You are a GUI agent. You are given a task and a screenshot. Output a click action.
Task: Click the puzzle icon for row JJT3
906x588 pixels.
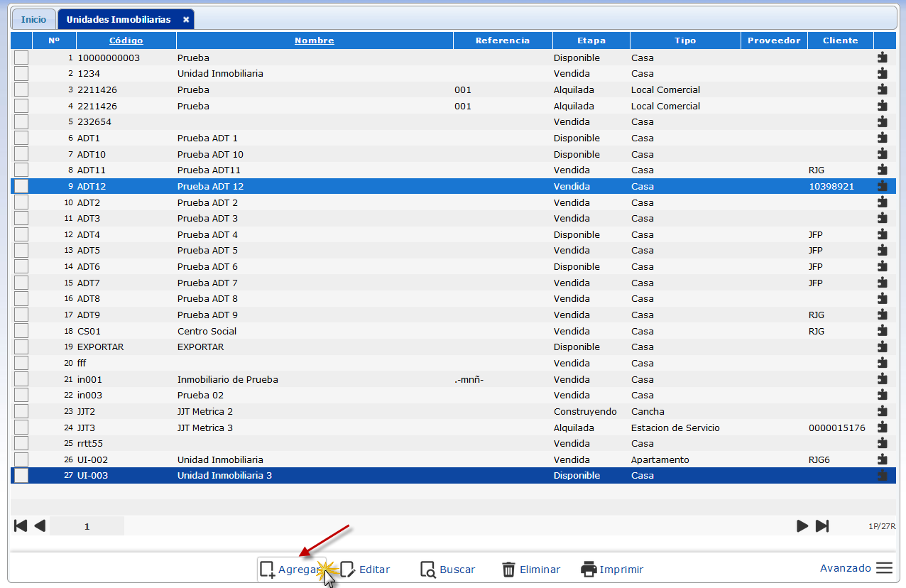[882, 428]
